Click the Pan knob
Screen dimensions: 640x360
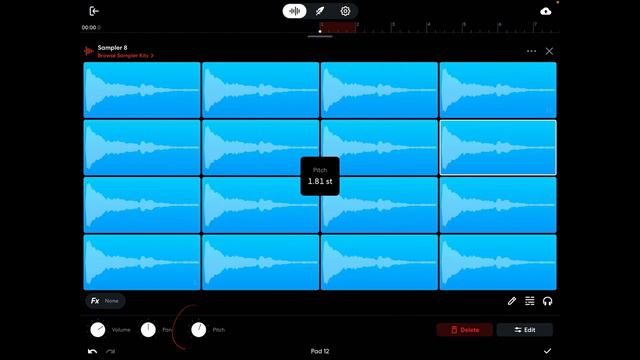148,330
